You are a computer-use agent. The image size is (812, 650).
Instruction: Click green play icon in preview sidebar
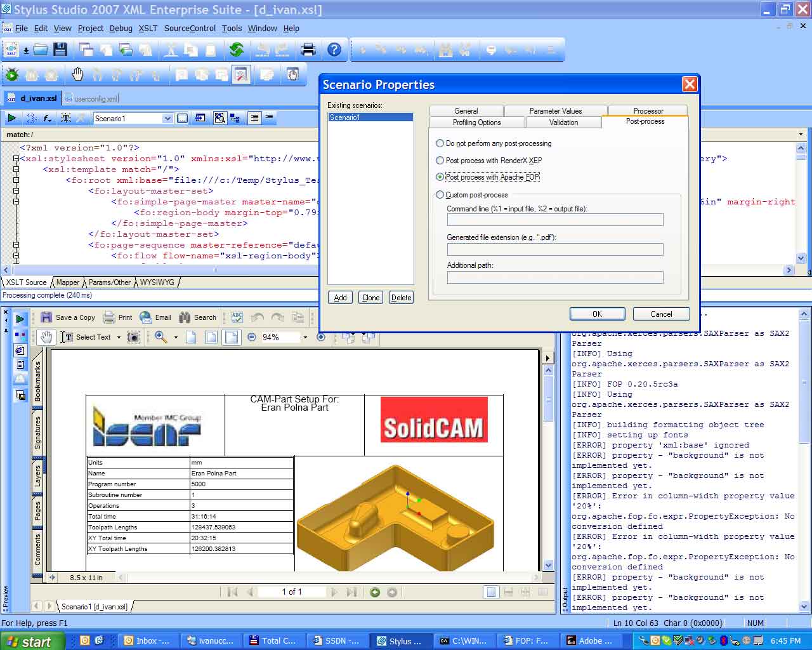(20, 319)
